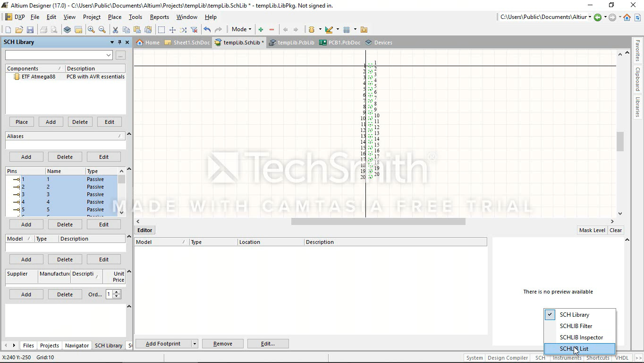The width and height of the screenshot is (644, 363).
Task: Toggle the checked SCH Library panel entry
Action: point(574,315)
